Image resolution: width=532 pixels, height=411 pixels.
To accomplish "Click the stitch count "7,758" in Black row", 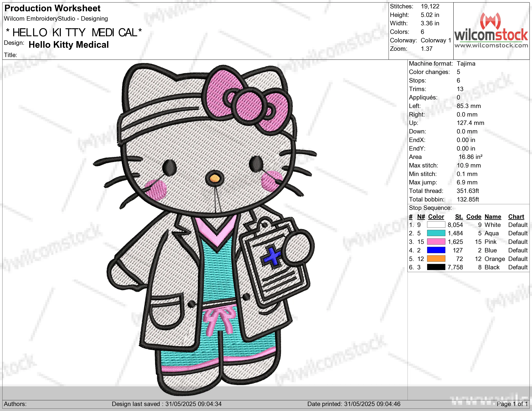I will pyautogui.click(x=455, y=267).
